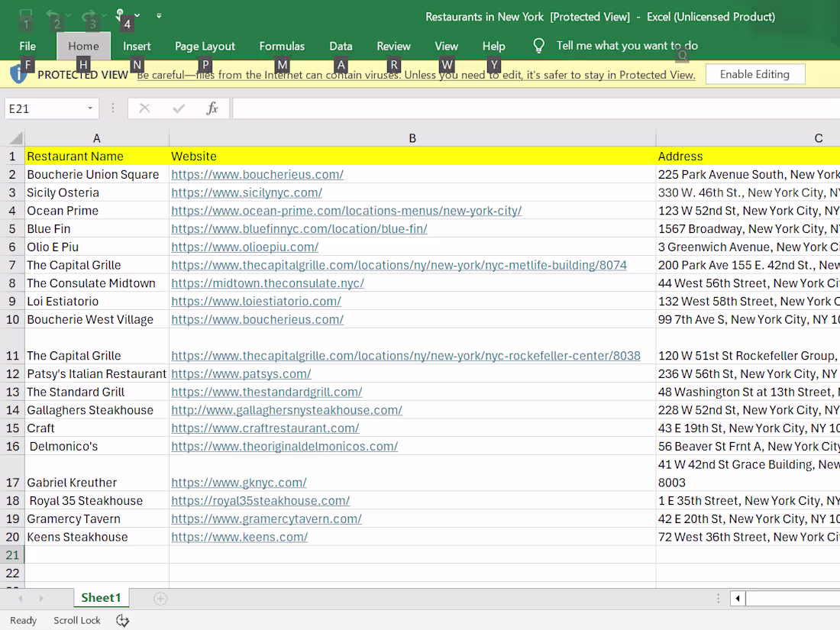The height and width of the screenshot is (630, 840).
Task: Click the Cancel (X) icon in formula bar
Action: 144,108
